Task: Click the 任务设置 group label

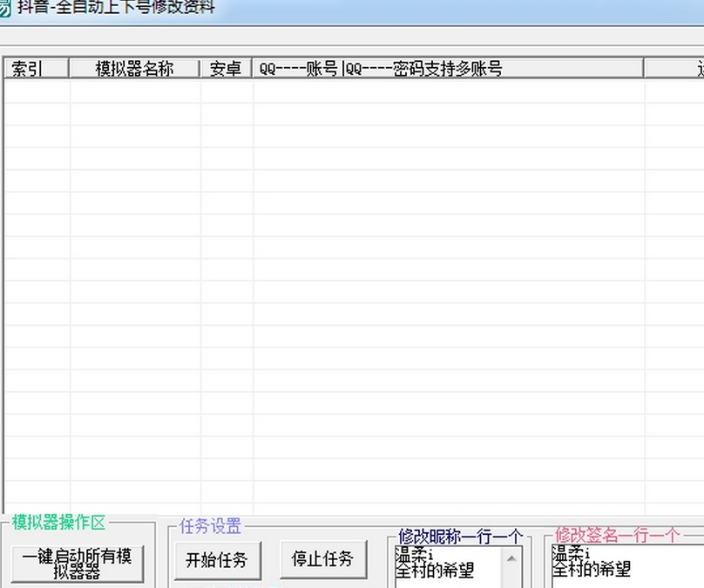Action: pos(210,526)
